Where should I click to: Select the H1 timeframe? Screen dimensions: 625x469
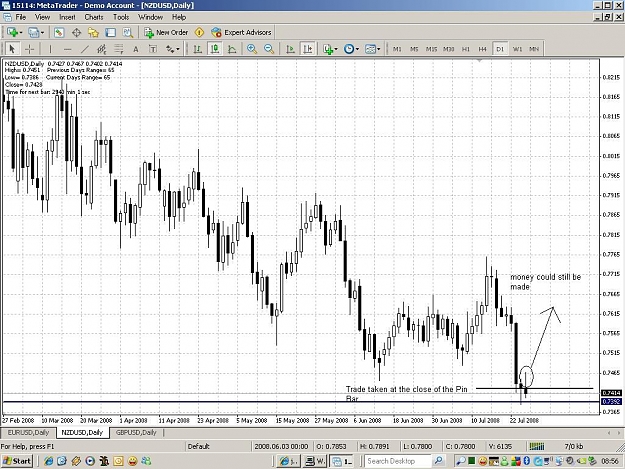(466, 49)
